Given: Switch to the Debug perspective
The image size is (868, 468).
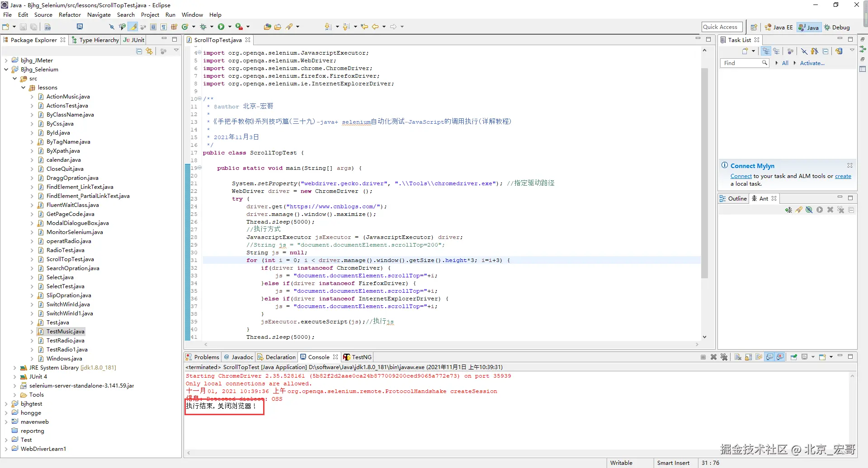Looking at the screenshot, I should pos(837,28).
